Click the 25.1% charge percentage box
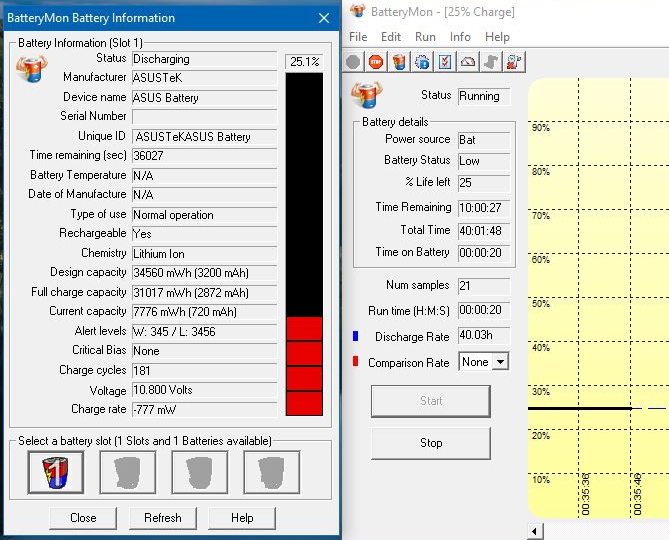The width and height of the screenshot is (669, 540). coord(304,62)
